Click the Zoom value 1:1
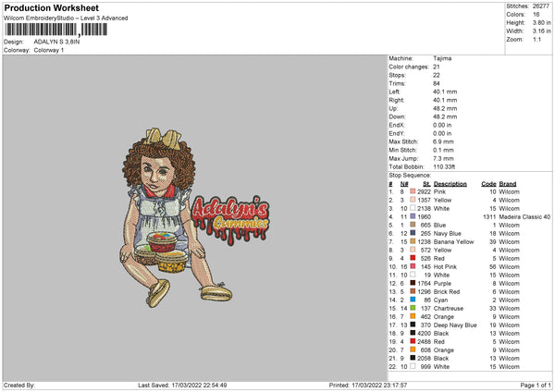Viewport: 555px width, 392px height. pyautogui.click(x=536, y=39)
